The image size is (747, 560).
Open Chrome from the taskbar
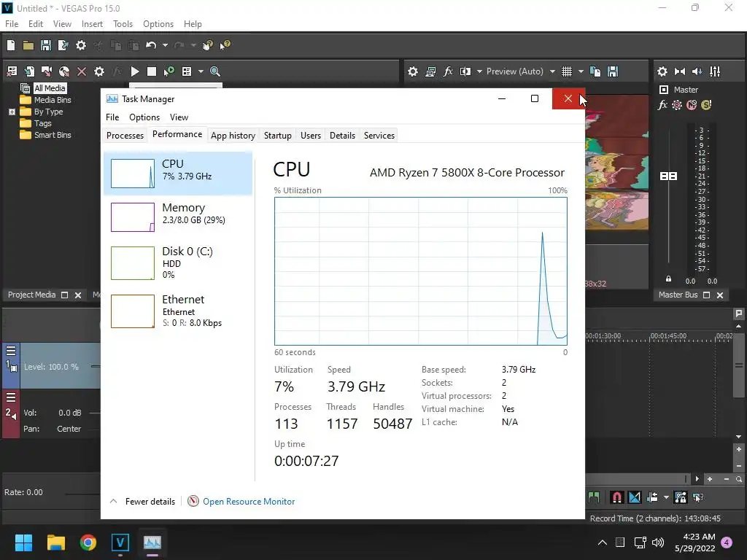pos(88,542)
